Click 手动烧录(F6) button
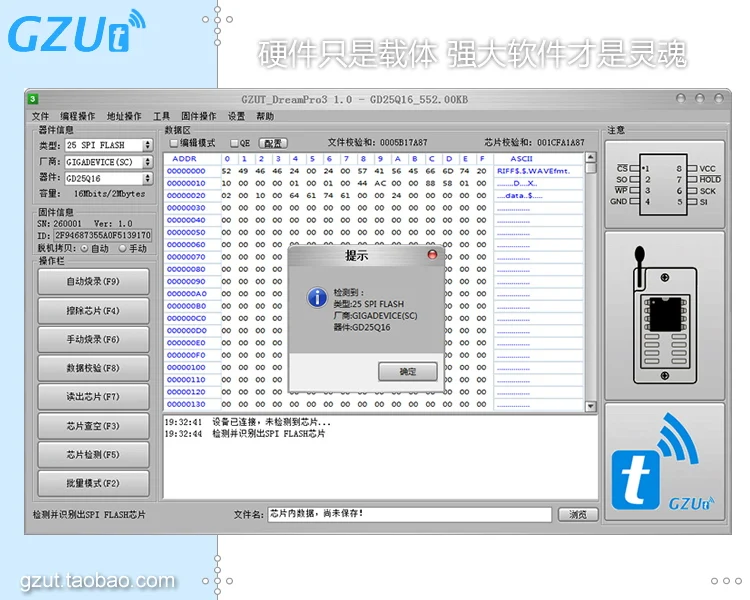The image size is (750, 600). [x=93, y=339]
